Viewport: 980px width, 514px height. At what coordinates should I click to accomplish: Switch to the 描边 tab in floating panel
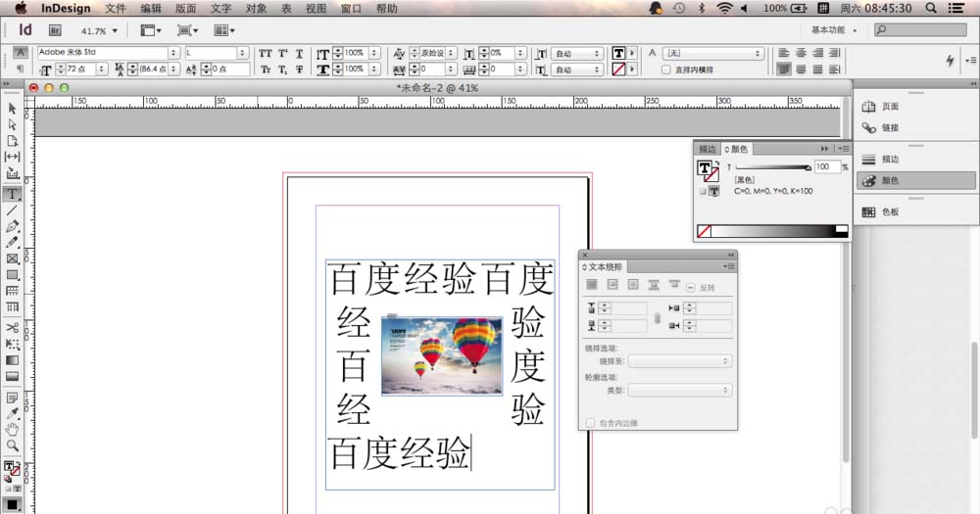[x=707, y=149]
